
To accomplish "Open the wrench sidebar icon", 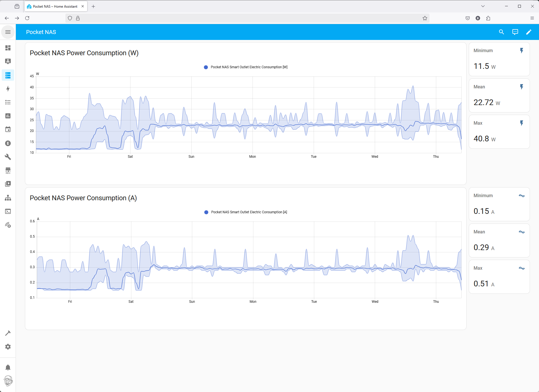I will [x=8, y=157].
